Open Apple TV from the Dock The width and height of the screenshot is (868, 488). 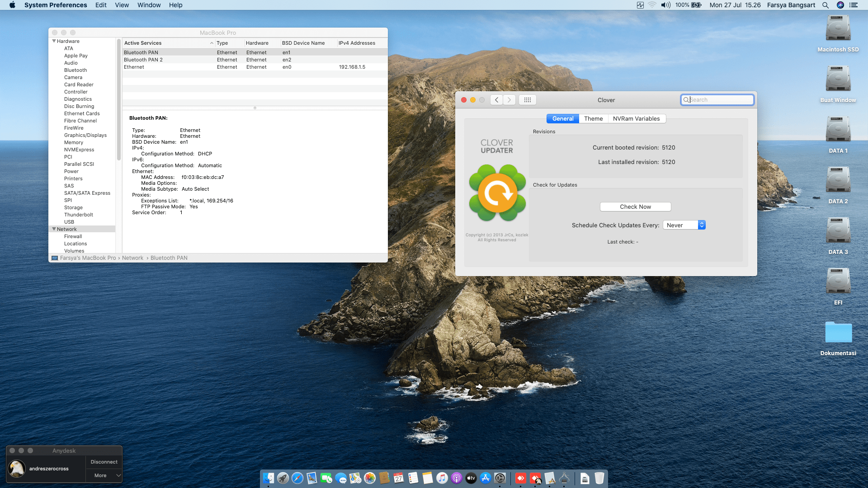click(x=471, y=478)
